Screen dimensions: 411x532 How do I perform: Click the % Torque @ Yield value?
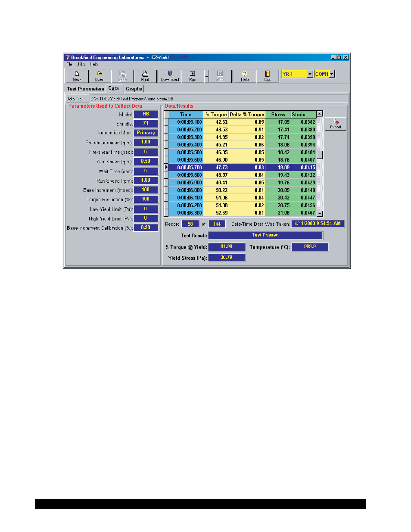click(x=227, y=247)
